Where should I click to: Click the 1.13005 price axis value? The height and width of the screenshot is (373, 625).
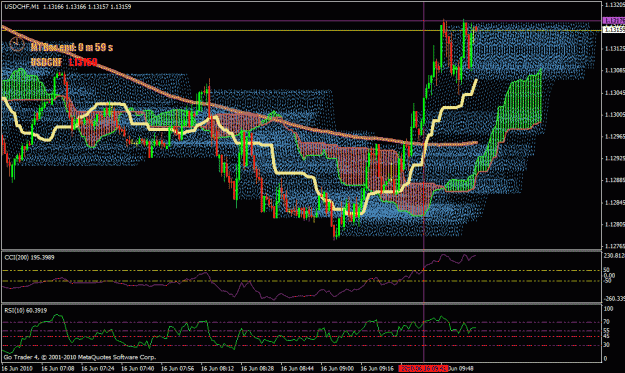coord(614,115)
